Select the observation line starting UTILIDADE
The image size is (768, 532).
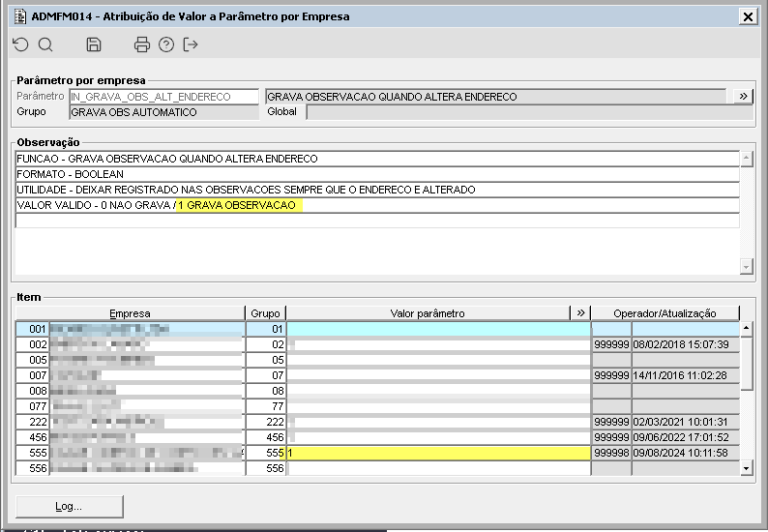coord(377,190)
